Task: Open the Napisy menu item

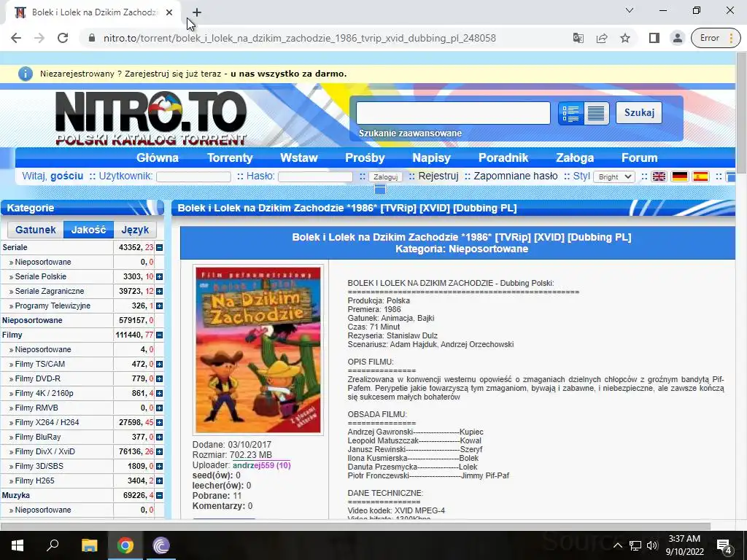Action: click(x=432, y=157)
